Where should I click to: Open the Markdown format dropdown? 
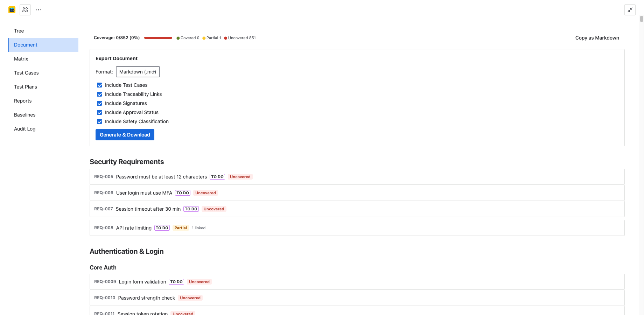coord(138,72)
